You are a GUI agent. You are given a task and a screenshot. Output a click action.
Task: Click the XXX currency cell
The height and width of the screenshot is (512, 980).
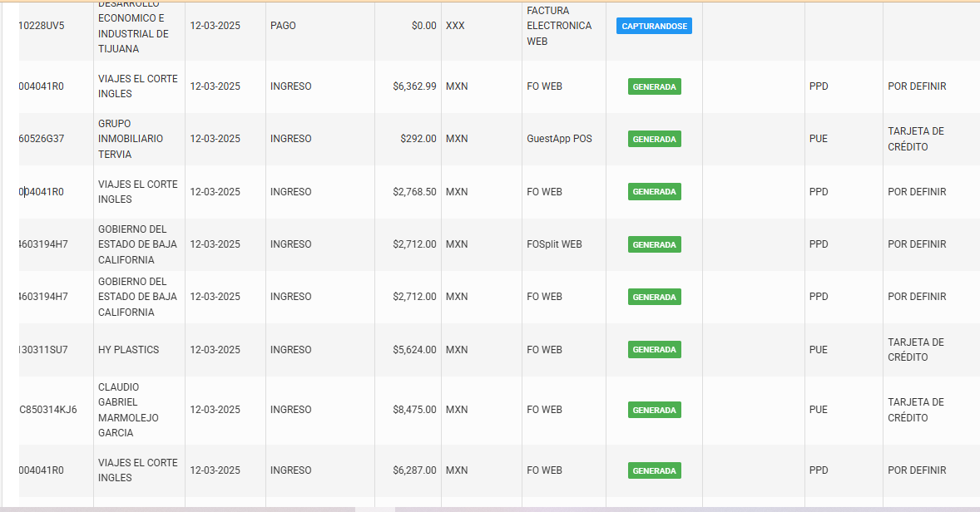tap(455, 26)
